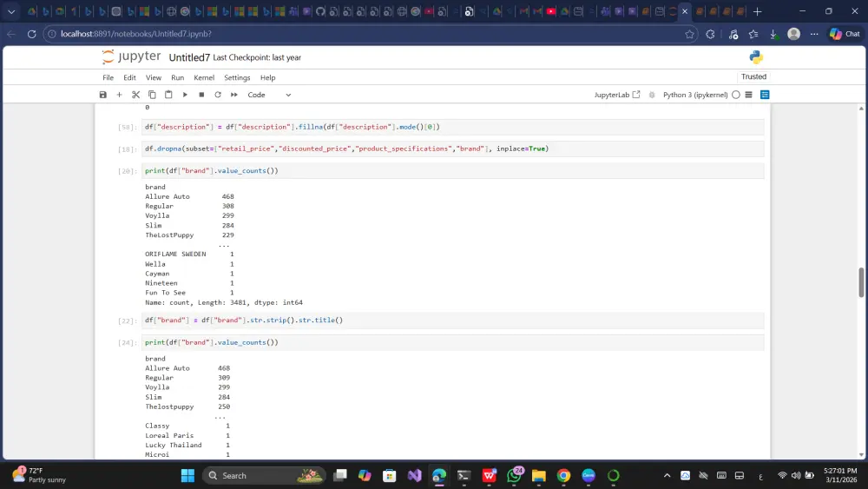
Task: Open the File menu
Action: click(108, 77)
